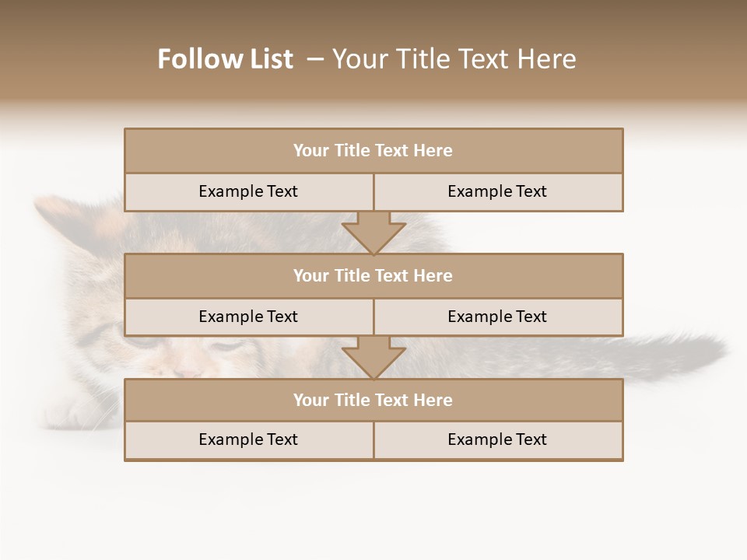This screenshot has height=560, width=747.
Task: Select the bottom block's title header bar
Action: pyautogui.click(x=373, y=400)
